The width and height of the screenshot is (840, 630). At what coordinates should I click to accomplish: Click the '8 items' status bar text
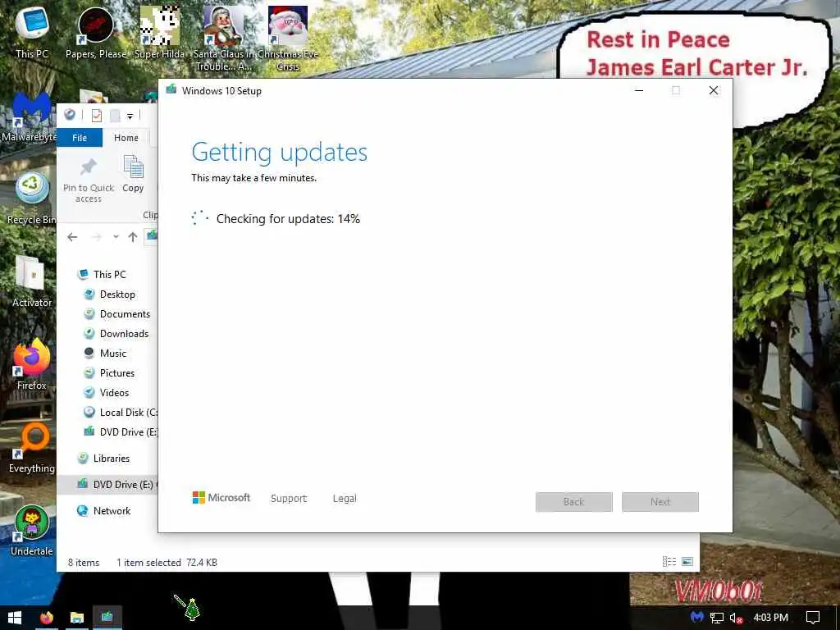point(84,563)
